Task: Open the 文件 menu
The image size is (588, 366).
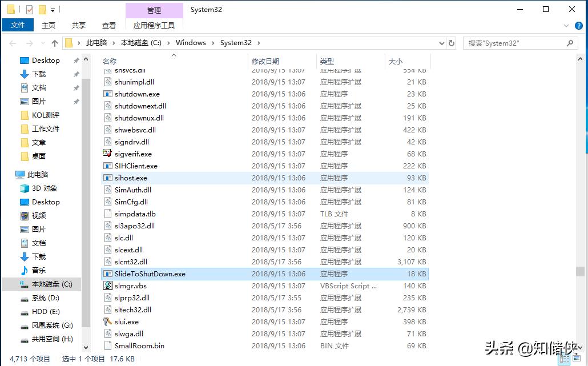Action: [18, 25]
